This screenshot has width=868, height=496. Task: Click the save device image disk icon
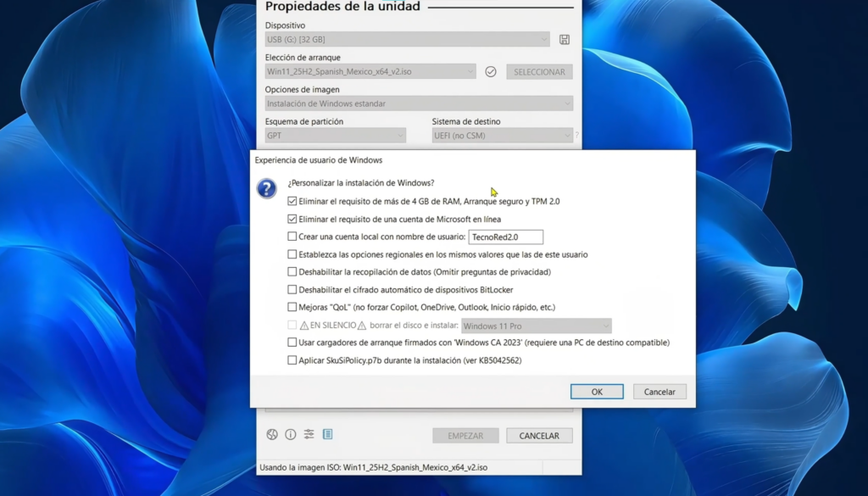coord(564,39)
